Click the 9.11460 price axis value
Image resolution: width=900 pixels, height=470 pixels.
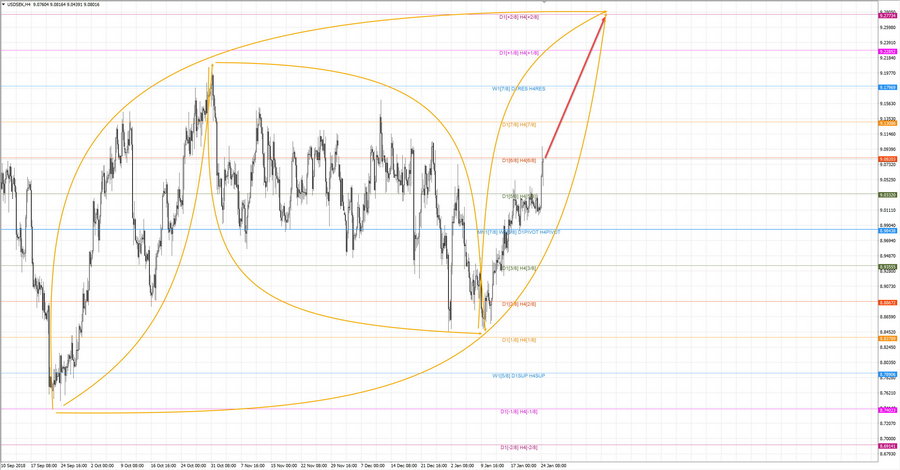tap(887, 134)
